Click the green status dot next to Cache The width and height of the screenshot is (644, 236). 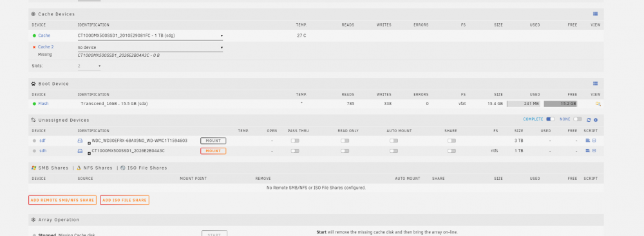point(34,35)
